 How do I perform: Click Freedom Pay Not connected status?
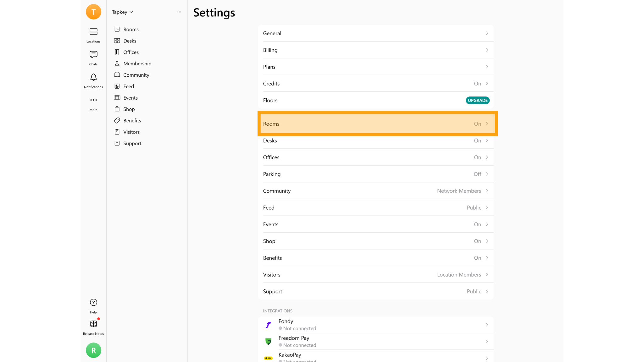297,345
